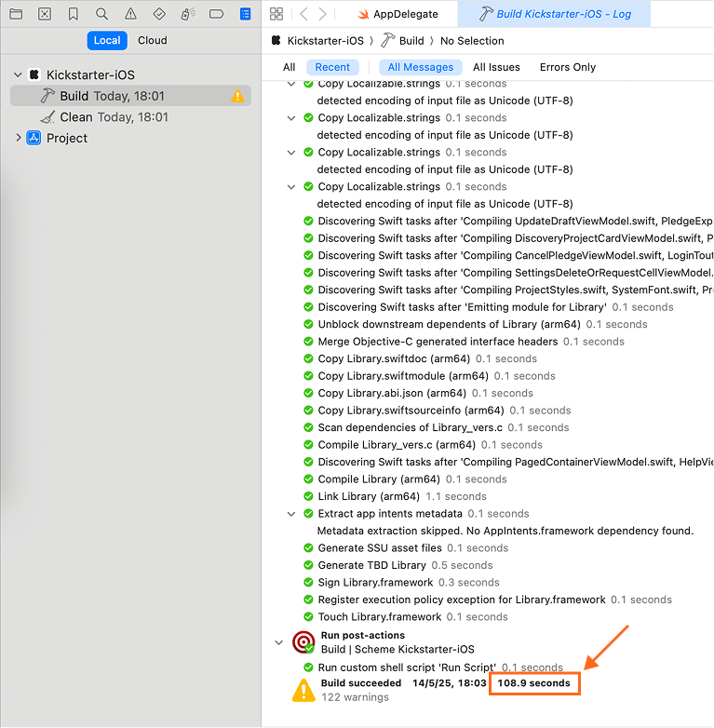
Task: Click Kickstarter-iOS in the breadcrumb
Action: [x=326, y=41]
